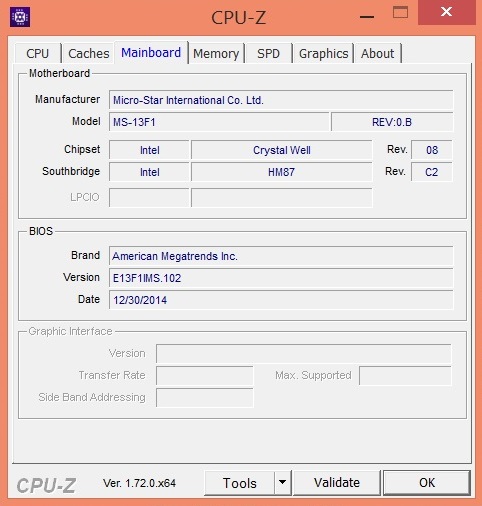The height and width of the screenshot is (506, 482).
Task: Open the SPD tab
Action: click(x=268, y=53)
